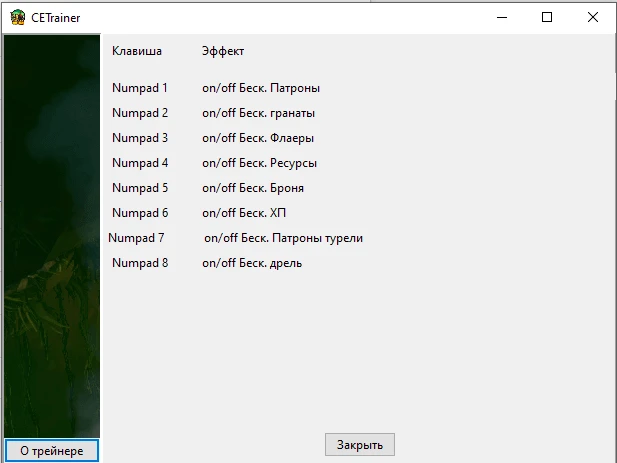Screen dimensions: 617x463
Task: Select the Numpad 2 key label
Action: click(x=140, y=113)
